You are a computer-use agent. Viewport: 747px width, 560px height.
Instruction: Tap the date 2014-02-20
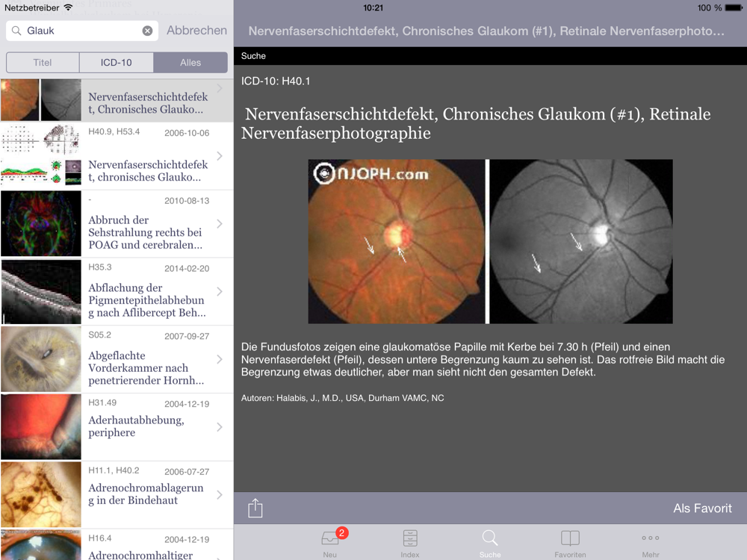(187, 268)
